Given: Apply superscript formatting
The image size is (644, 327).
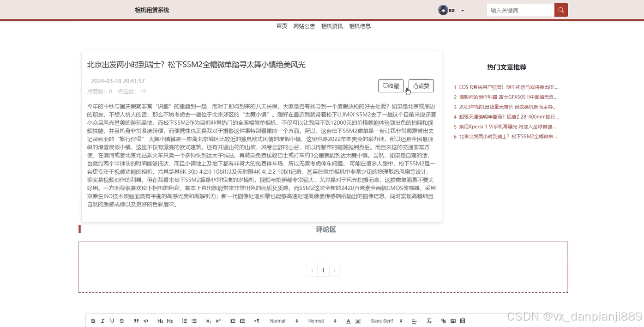Looking at the screenshot, I should pos(218,321).
